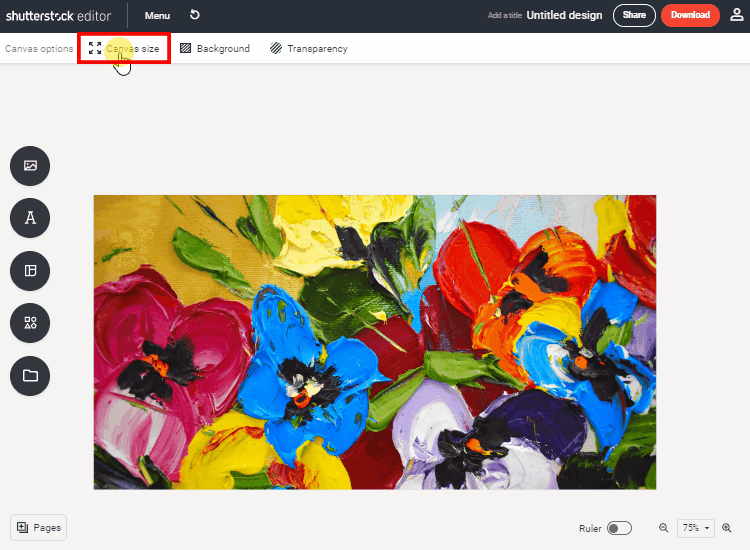Choose the Background option
The width and height of the screenshot is (750, 550).
215,48
